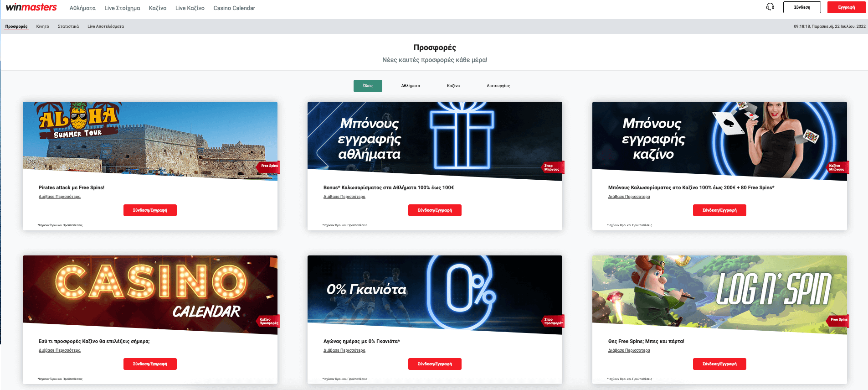Click the Σπορ προσφορά badge on 0% Γκανιότα banner
The height and width of the screenshot is (390, 868).
(553, 321)
